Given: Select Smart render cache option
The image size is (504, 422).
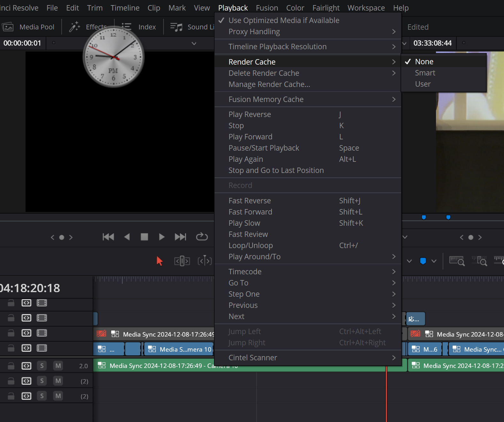Looking at the screenshot, I should (x=425, y=73).
